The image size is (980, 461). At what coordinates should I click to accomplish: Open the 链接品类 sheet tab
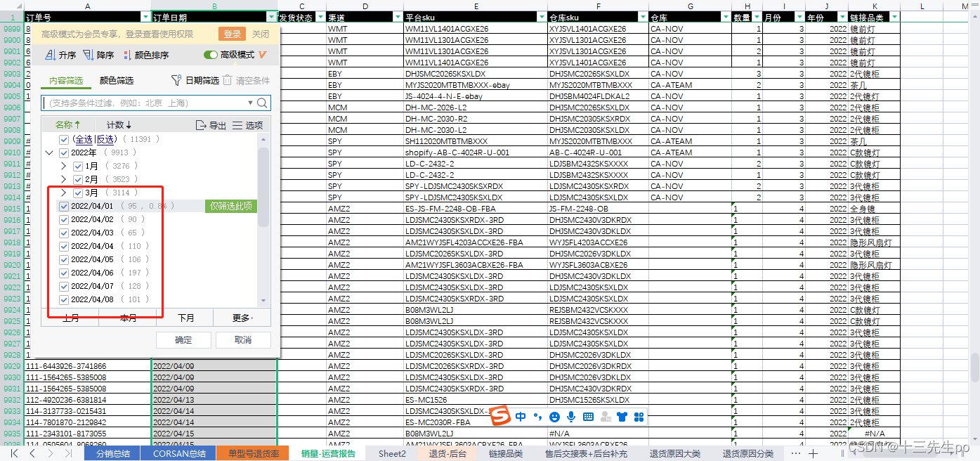click(506, 454)
